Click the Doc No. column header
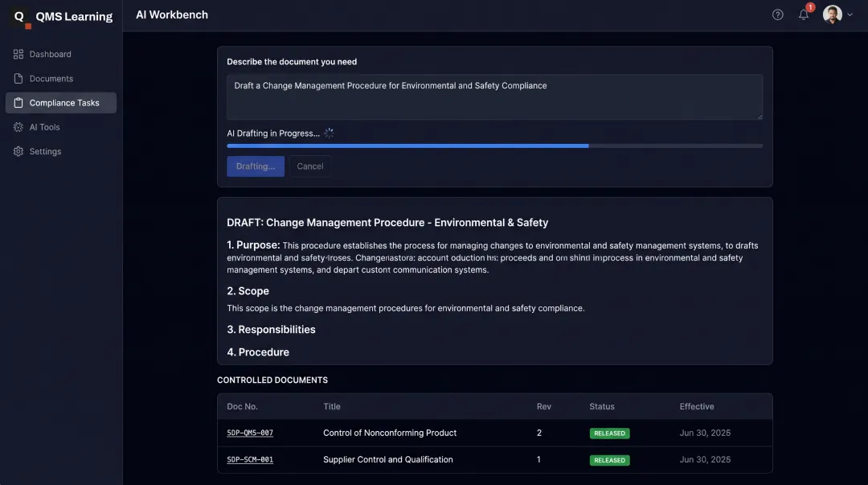868x485 pixels. [243, 406]
